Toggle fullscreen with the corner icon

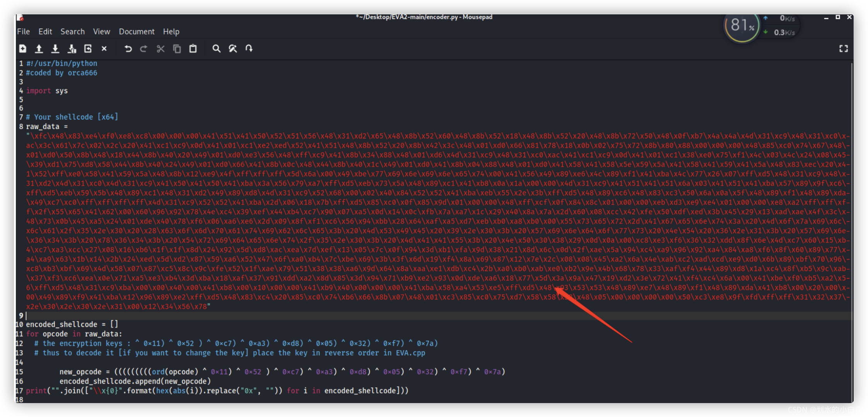point(844,48)
